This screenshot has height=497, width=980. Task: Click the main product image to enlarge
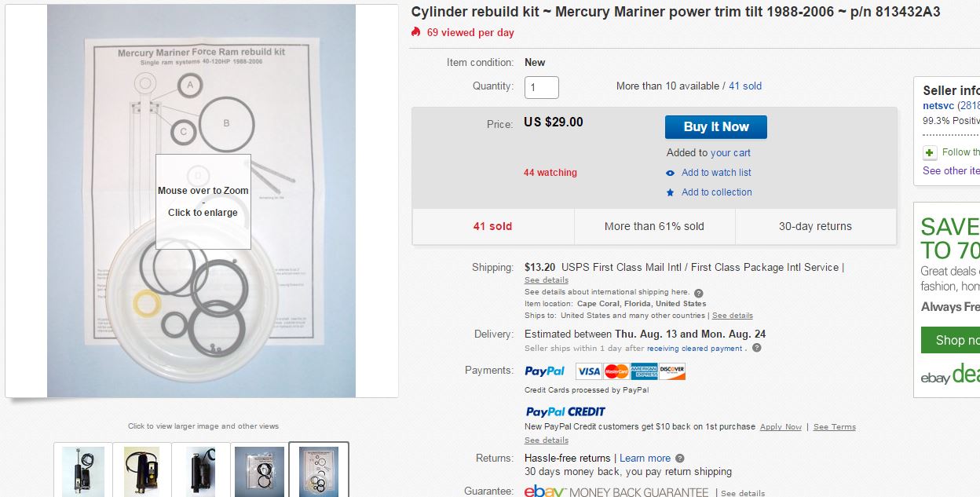[201, 201]
